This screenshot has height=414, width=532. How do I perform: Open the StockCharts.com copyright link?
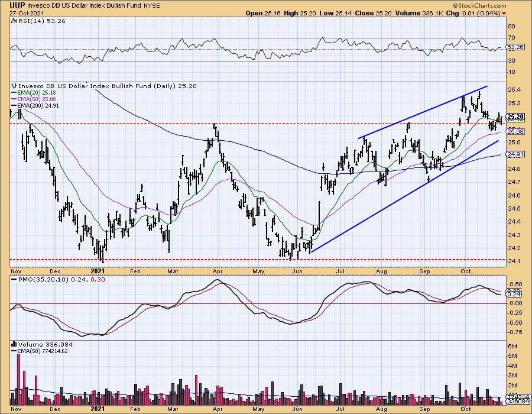[479, 5]
